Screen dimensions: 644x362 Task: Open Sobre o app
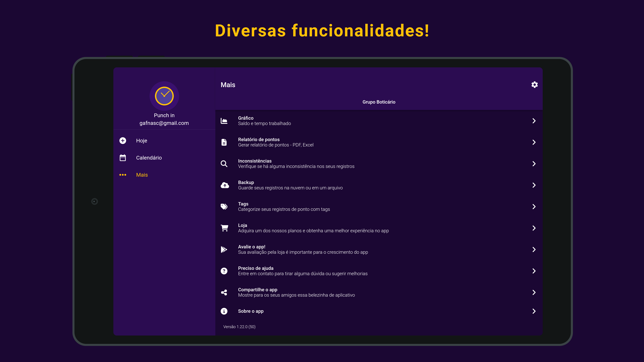click(379, 311)
